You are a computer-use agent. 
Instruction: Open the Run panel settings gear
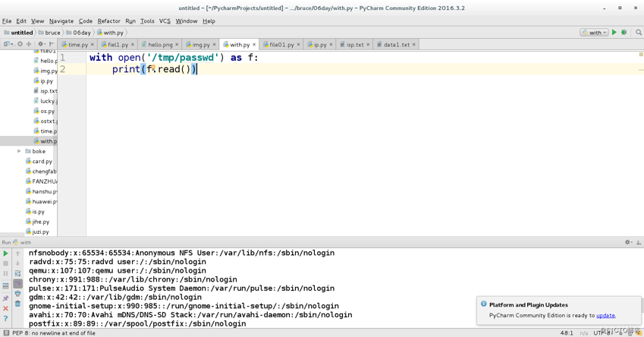628,242
